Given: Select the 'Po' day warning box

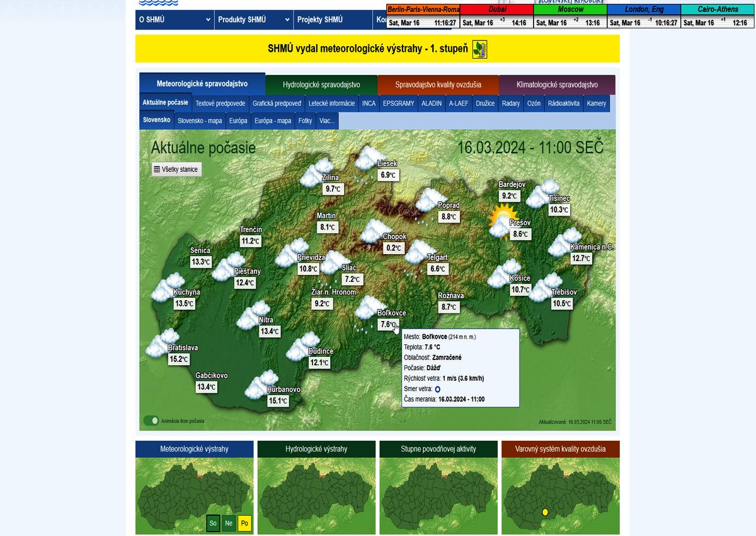Looking at the screenshot, I should tap(244, 523).
